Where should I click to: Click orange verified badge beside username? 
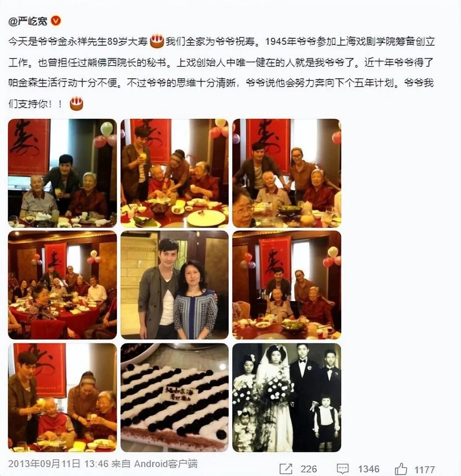[x=55, y=21]
